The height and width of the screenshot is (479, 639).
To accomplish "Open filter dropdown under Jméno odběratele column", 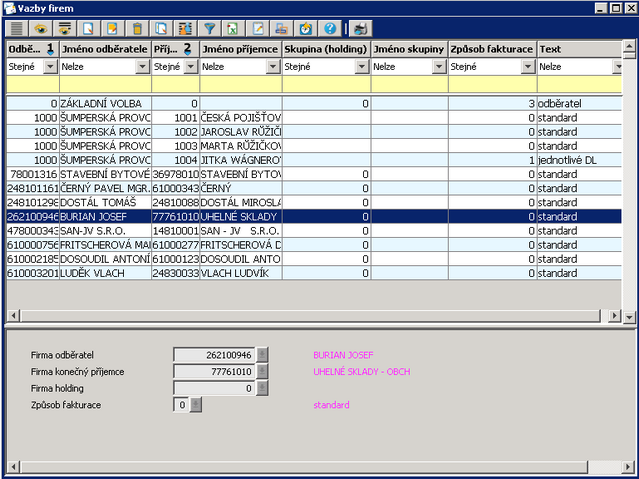I will 141,67.
